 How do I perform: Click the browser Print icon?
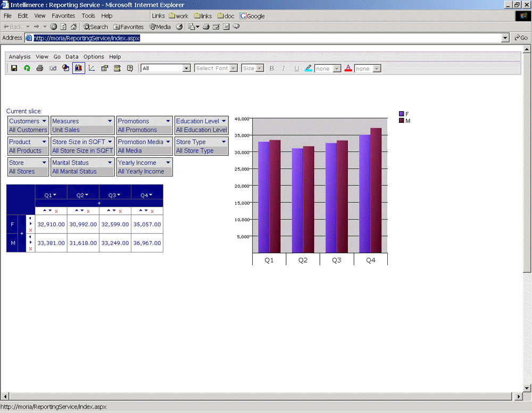(206, 27)
